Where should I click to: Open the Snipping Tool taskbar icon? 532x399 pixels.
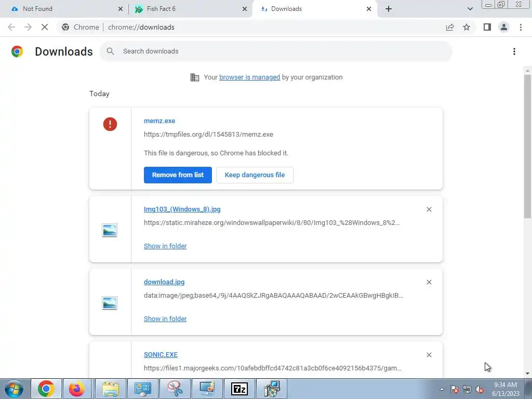pos(175,389)
